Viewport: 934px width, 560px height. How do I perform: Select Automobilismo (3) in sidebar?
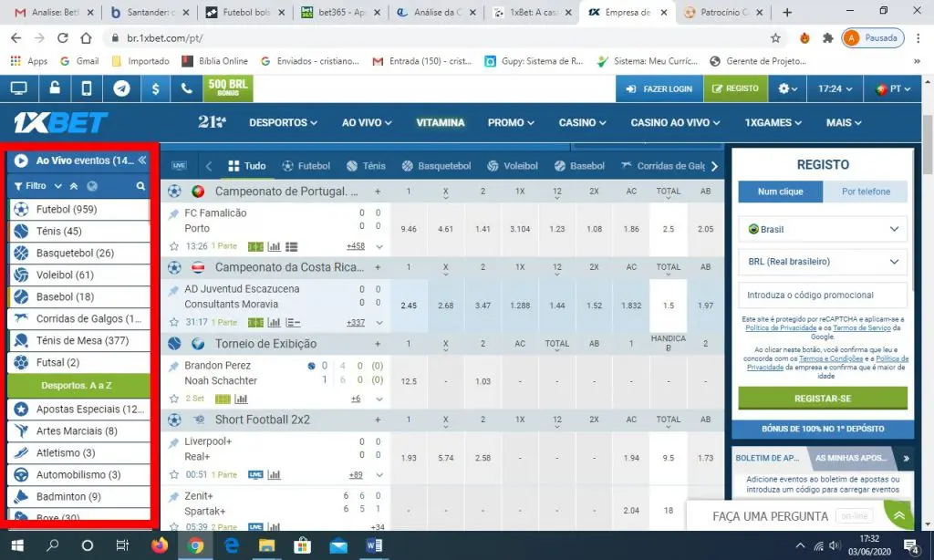click(79, 475)
